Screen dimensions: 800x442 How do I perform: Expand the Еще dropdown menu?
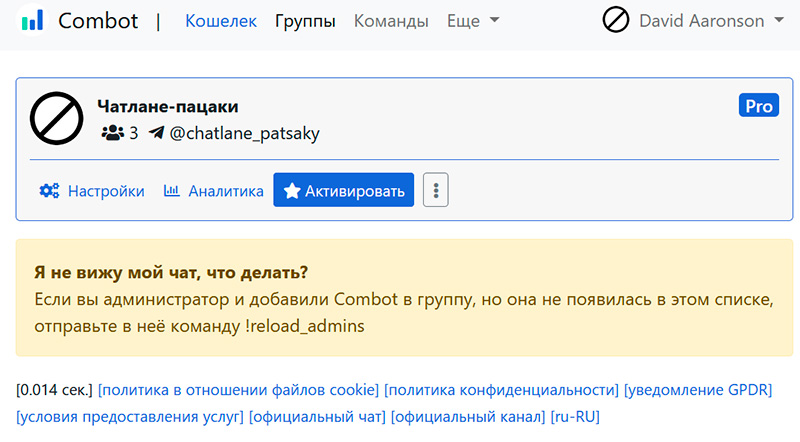[473, 21]
